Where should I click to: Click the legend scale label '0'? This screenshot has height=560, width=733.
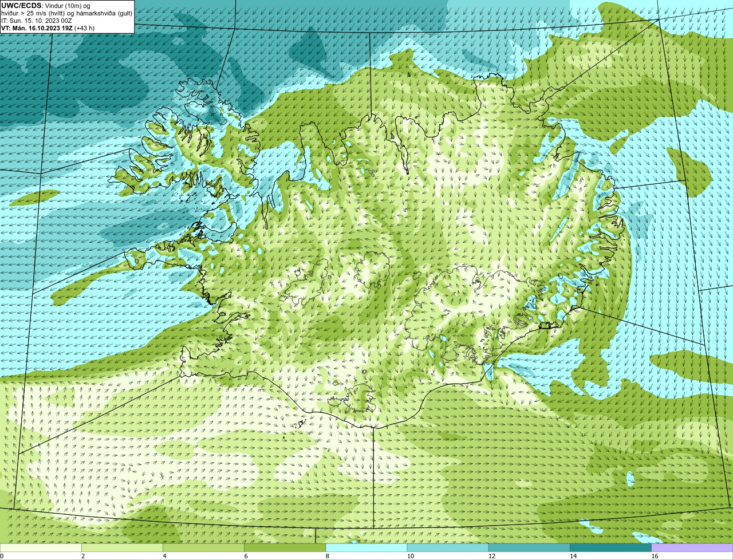click(x=2, y=556)
